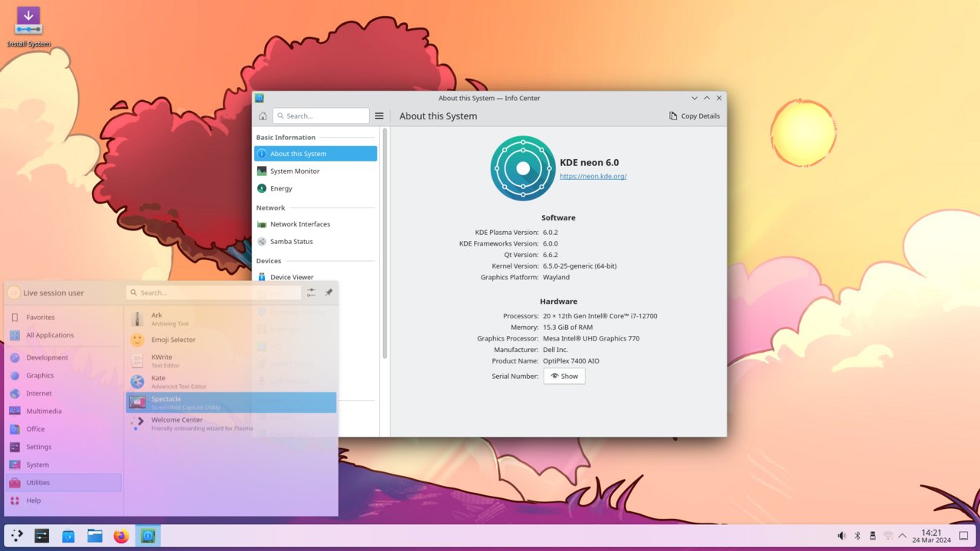Open Development category in launcher

click(64, 357)
